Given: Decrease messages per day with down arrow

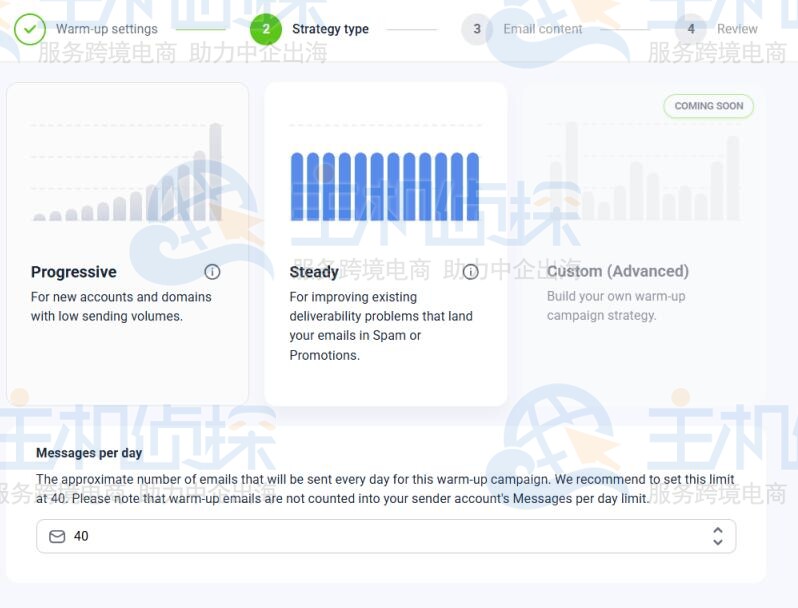Looking at the screenshot, I should click(717, 542).
